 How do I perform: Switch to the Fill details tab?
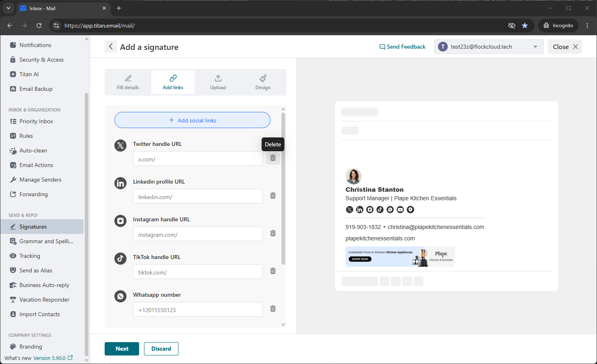point(128,82)
